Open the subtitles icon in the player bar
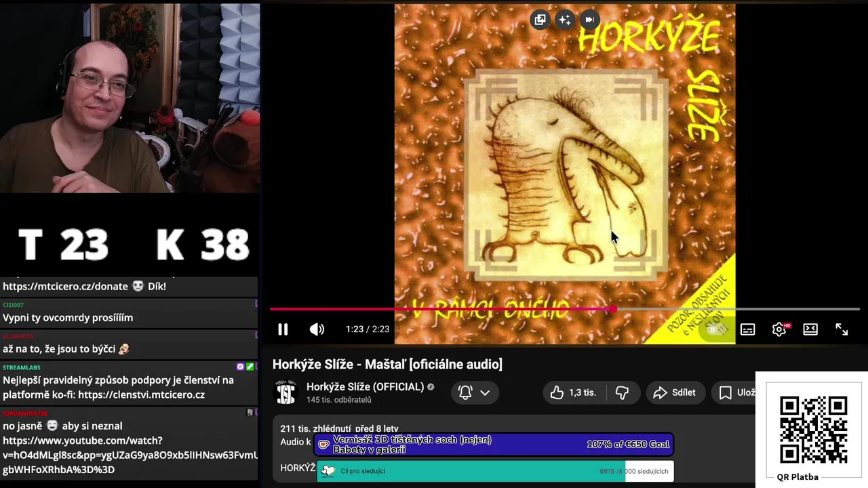Screen dimensions: 868x488 747,329
